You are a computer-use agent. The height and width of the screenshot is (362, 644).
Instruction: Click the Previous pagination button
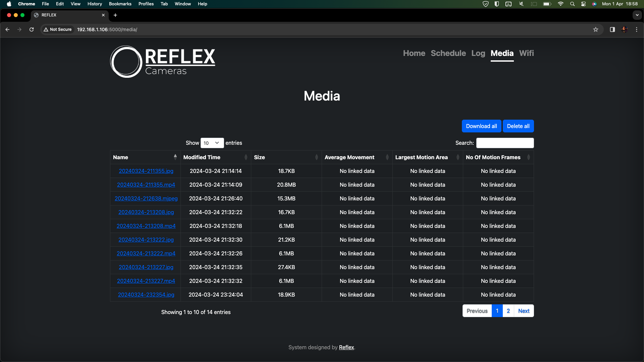coord(477,311)
